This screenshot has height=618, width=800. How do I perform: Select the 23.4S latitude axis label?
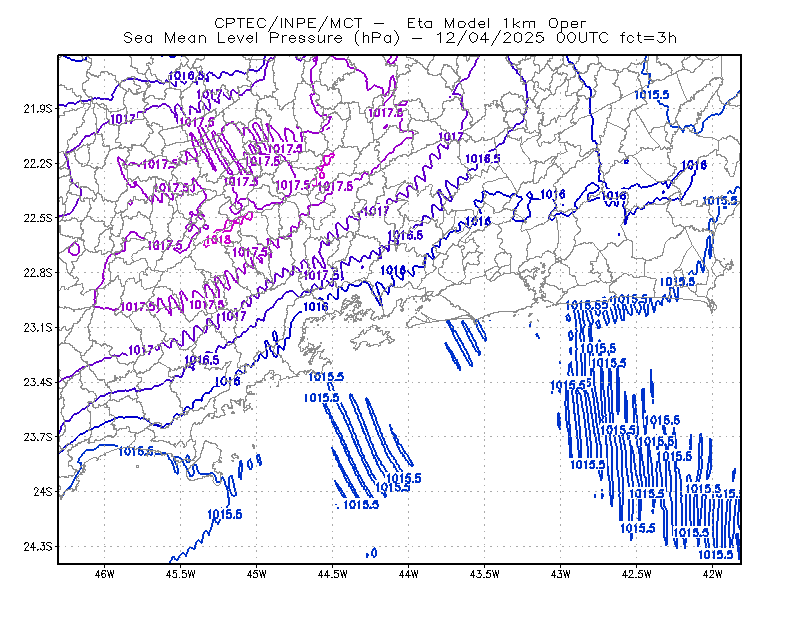pyautogui.click(x=38, y=382)
